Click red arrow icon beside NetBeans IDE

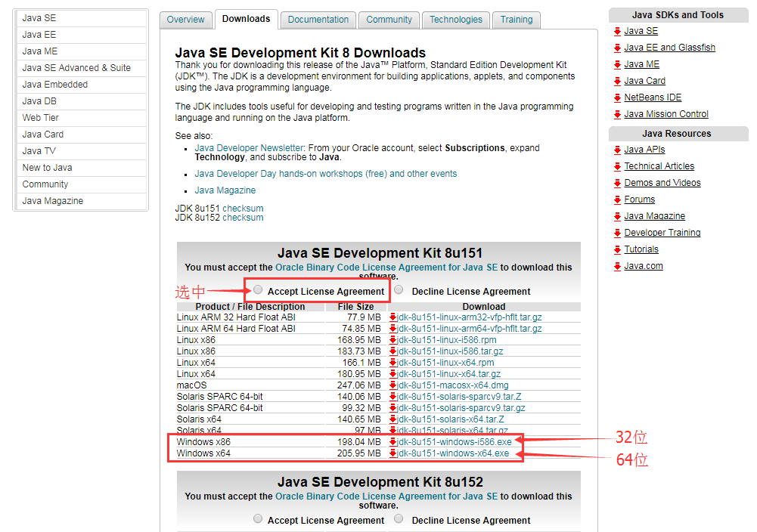pyautogui.click(x=617, y=98)
